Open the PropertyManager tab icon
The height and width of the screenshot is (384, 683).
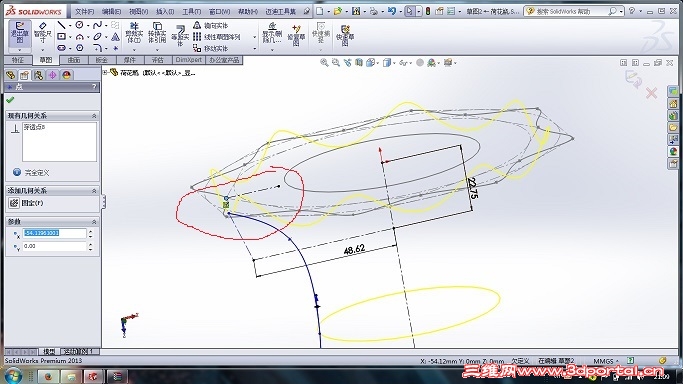coord(24,75)
